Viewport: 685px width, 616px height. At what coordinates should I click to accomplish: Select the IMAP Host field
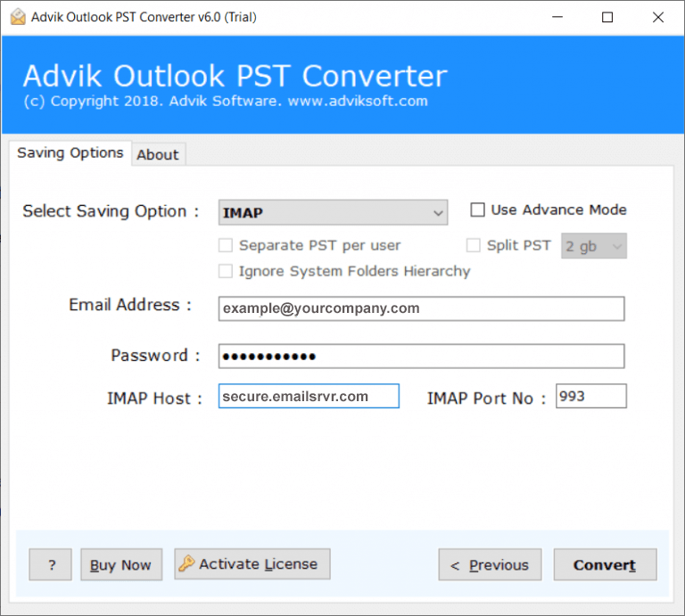tap(309, 396)
